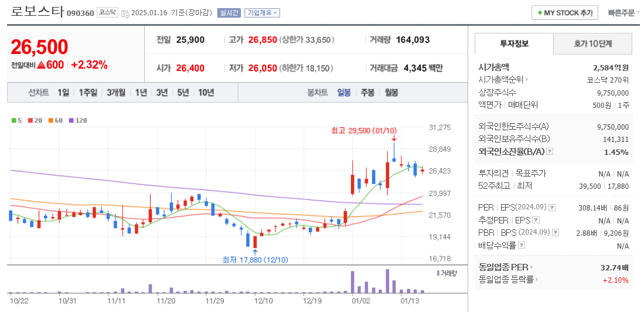The width and height of the screenshot is (644, 312).
Task: Select the 5년 line chart period
Action: pos(183,93)
